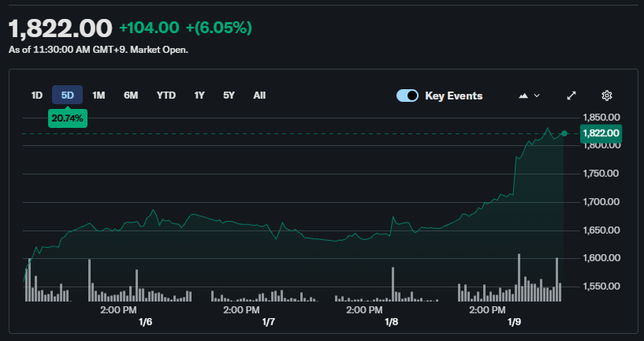Click the +(6.05%) percent change
The height and width of the screenshot is (341, 644).
[219, 28]
